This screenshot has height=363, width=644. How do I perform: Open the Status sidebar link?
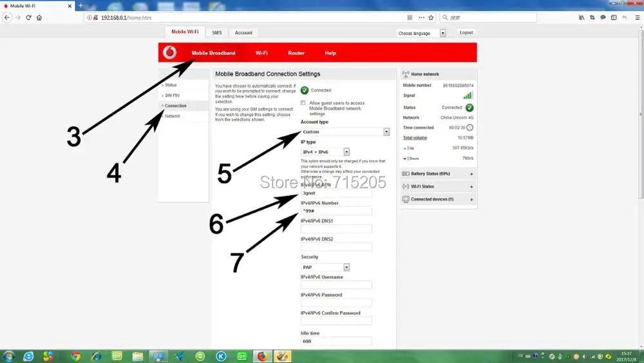point(171,85)
